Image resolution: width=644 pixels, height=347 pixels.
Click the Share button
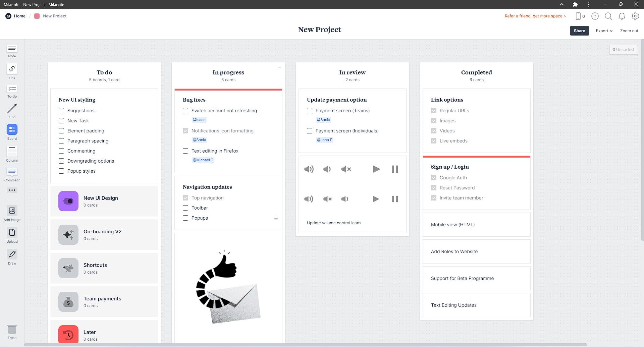tap(579, 31)
